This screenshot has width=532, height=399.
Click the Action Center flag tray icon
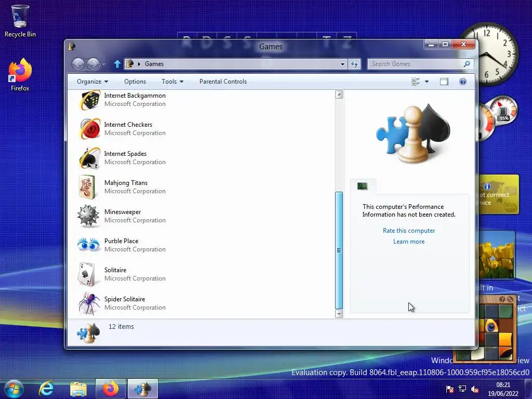pyautogui.click(x=450, y=389)
